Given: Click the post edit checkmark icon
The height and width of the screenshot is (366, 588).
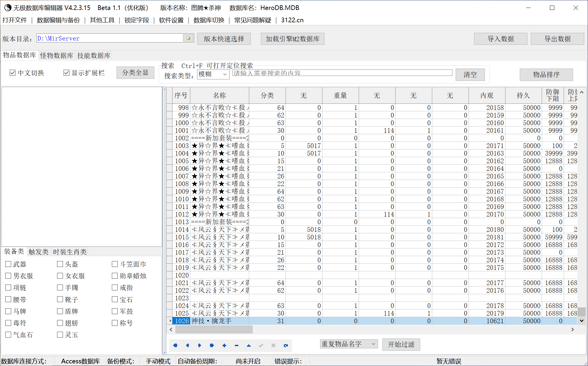Looking at the screenshot, I should [x=261, y=345].
